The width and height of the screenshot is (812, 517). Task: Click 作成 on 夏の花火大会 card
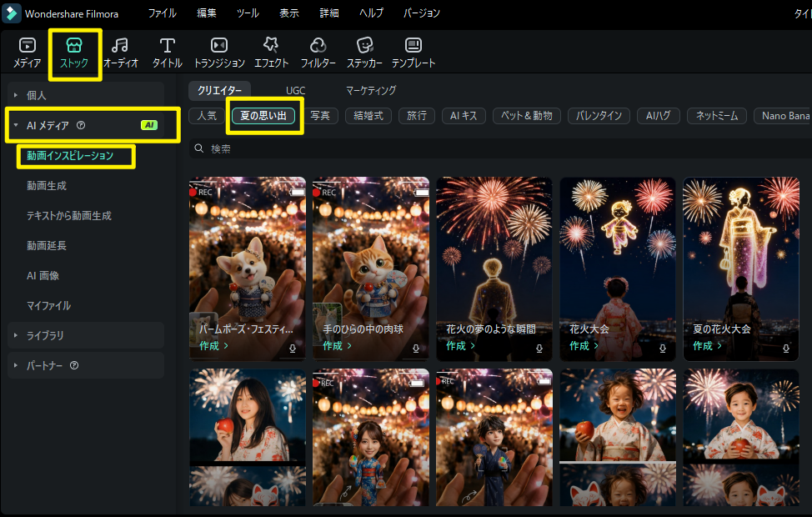coord(707,345)
